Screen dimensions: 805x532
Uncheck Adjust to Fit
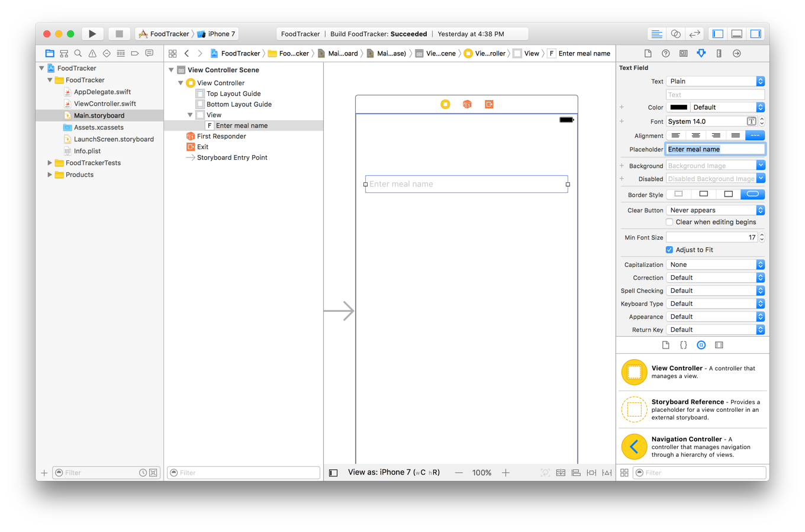[x=669, y=250]
